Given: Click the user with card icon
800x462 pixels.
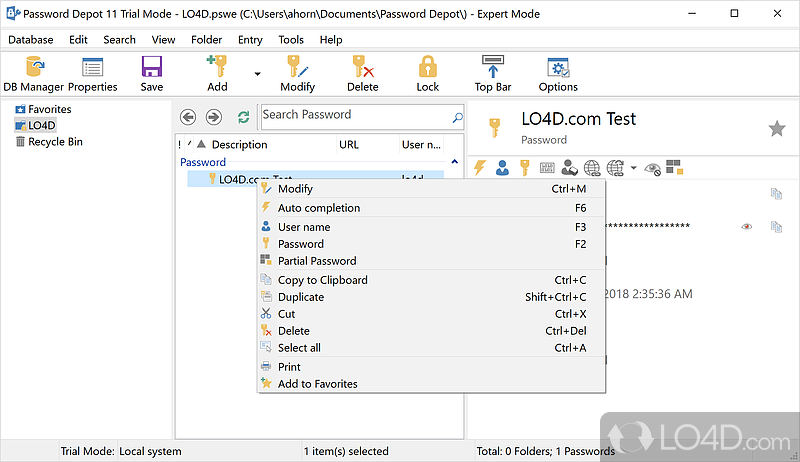Looking at the screenshot, I should [x=569, y=168].
